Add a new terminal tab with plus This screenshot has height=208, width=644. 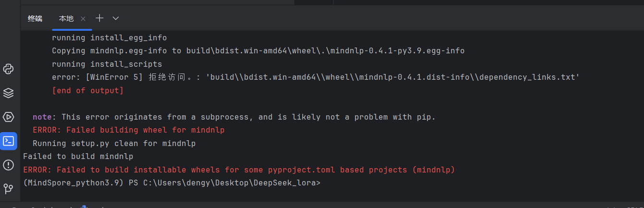[99, 18]
